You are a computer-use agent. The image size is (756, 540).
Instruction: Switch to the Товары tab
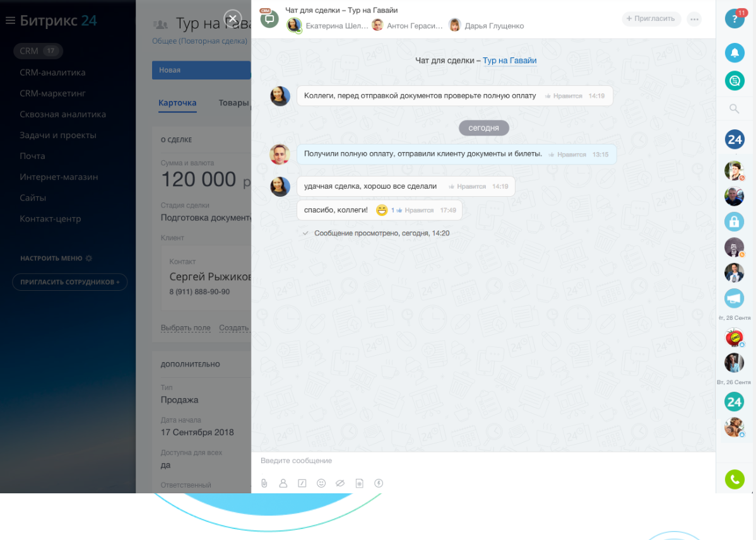[x=234, y=103]
